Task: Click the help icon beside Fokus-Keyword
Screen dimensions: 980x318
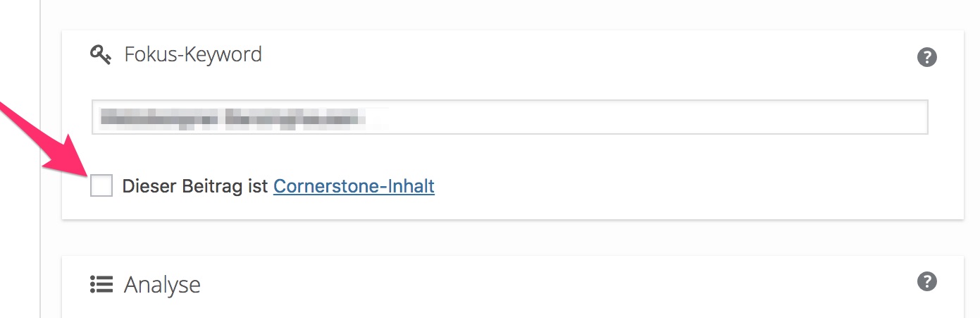Action: (926, 57)
